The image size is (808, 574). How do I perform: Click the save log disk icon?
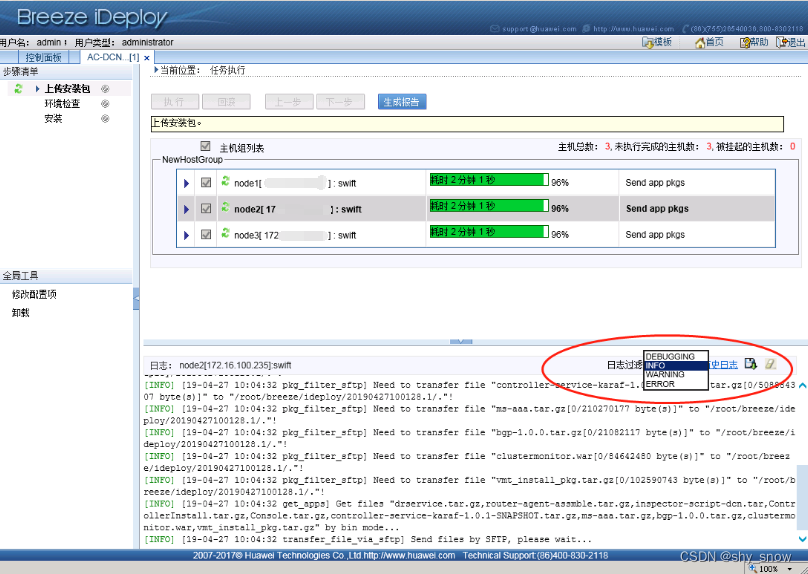[751, 364]
